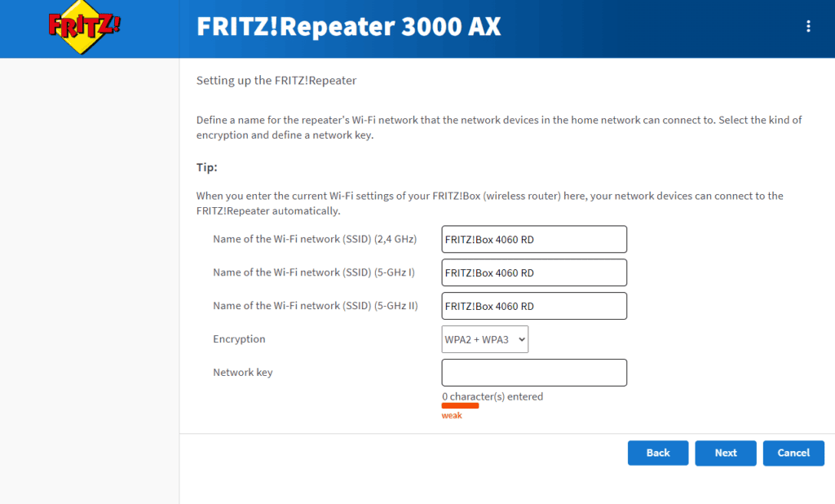Screen dimensions: 835x504
Task: Cancel the repeater setup
Action: (793, 453)
